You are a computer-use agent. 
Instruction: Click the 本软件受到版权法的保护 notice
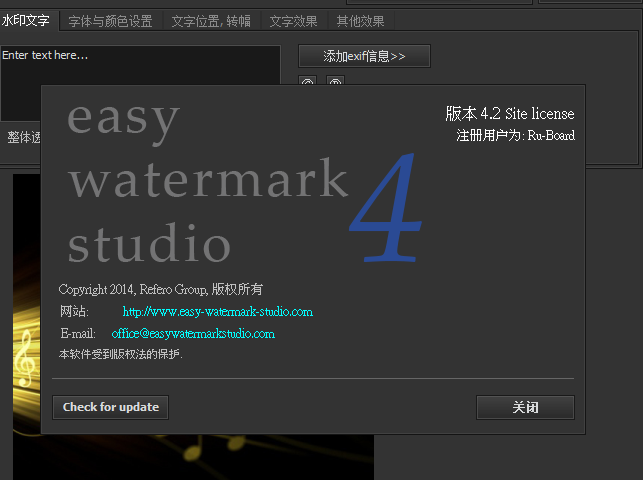120,354
